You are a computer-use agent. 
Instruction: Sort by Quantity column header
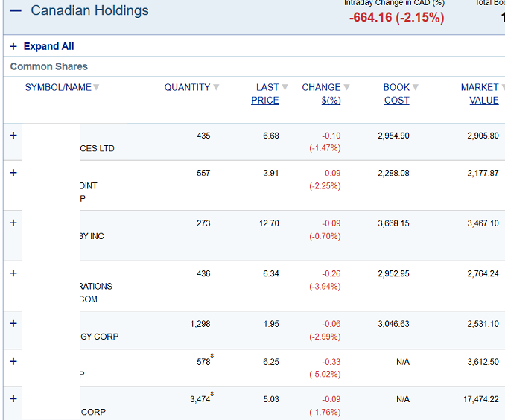click(187, 88)
